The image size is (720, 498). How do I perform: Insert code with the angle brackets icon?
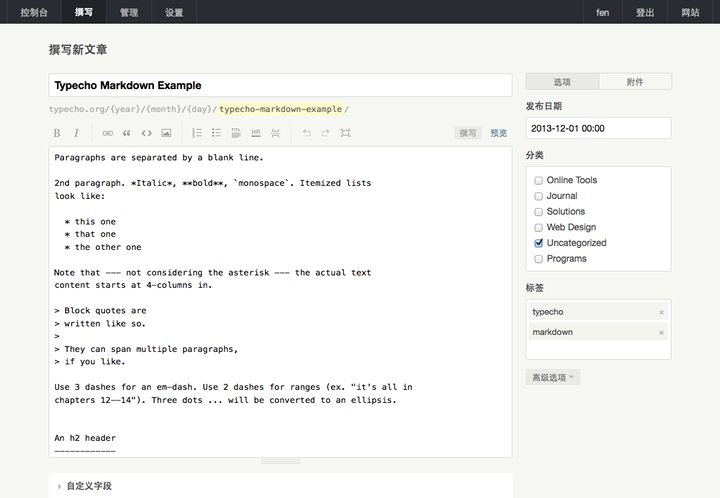(x=147, y=133)
